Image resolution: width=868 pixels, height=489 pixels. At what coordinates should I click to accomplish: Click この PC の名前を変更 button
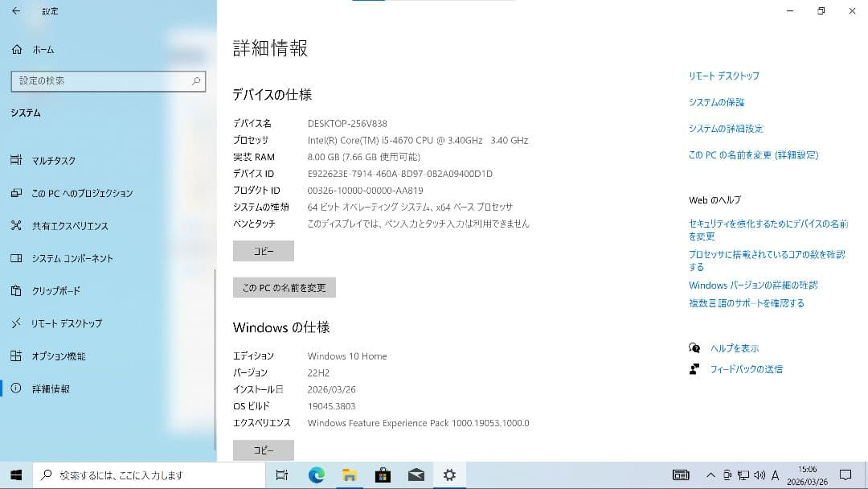tap(284, 287)
